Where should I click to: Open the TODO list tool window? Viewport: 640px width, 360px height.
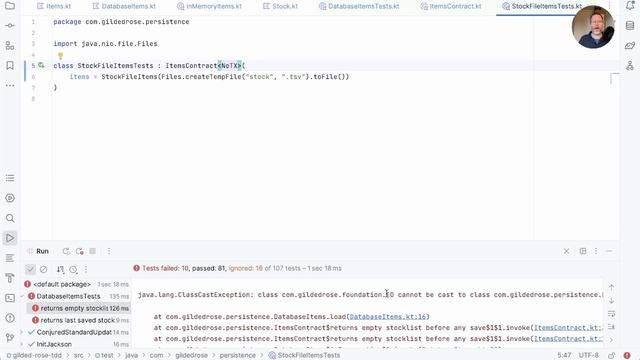(10, 178)
